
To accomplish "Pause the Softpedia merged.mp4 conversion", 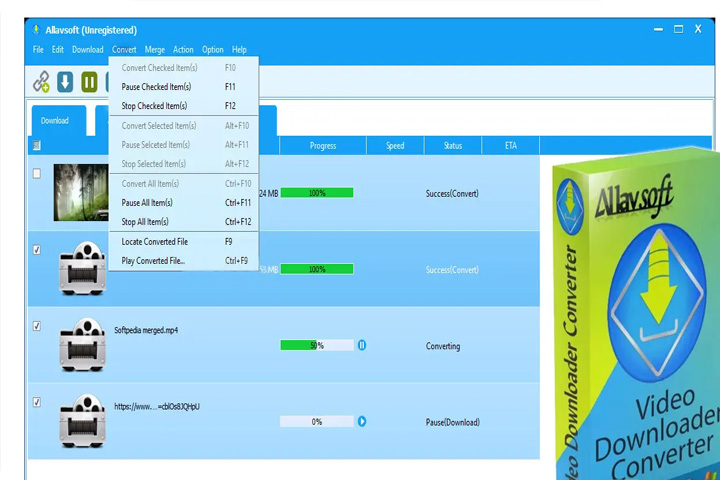I will point(362,345).
